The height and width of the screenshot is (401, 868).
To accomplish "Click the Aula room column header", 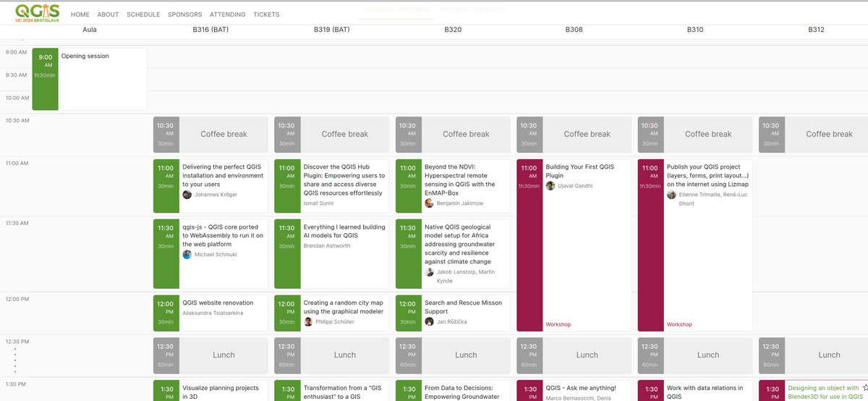I will click(x=90, y=30).
